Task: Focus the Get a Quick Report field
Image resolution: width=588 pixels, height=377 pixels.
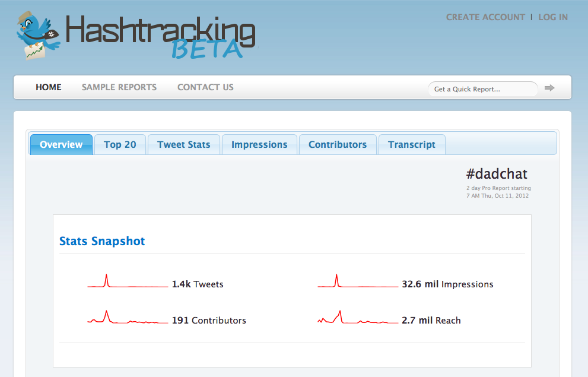Action: (483, 89)
